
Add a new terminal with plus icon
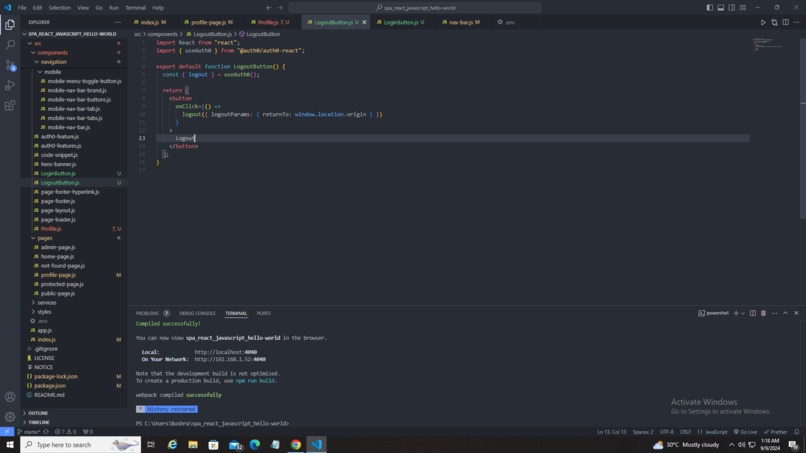tap(736, 313)
